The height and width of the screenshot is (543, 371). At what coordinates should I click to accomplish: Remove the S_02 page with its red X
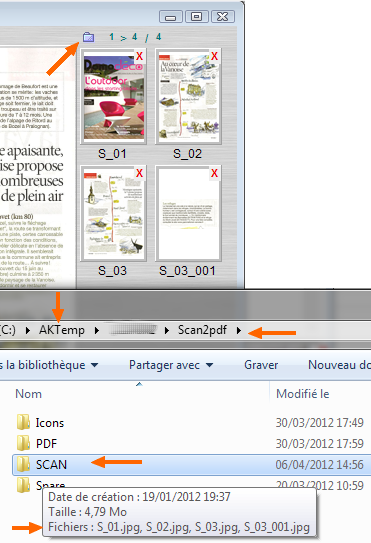tap(214, 56)
